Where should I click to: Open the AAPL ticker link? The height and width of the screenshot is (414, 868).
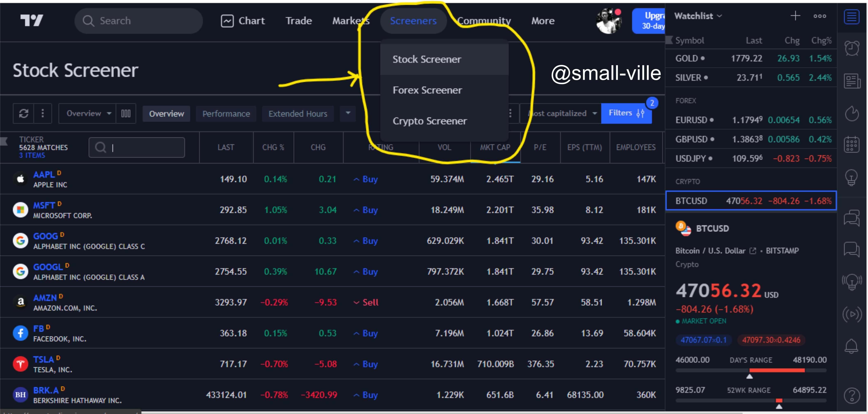click(44, 175)
